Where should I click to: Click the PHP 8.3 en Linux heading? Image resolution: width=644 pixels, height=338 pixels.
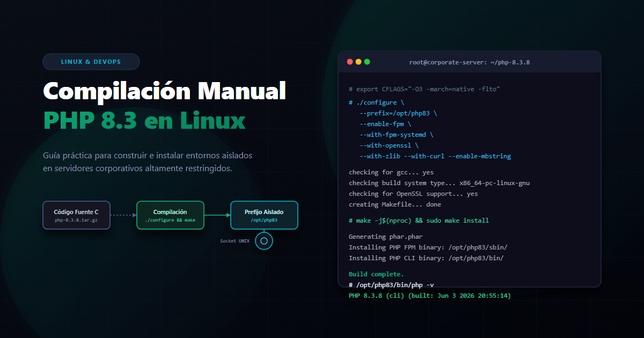coord(144,120)
